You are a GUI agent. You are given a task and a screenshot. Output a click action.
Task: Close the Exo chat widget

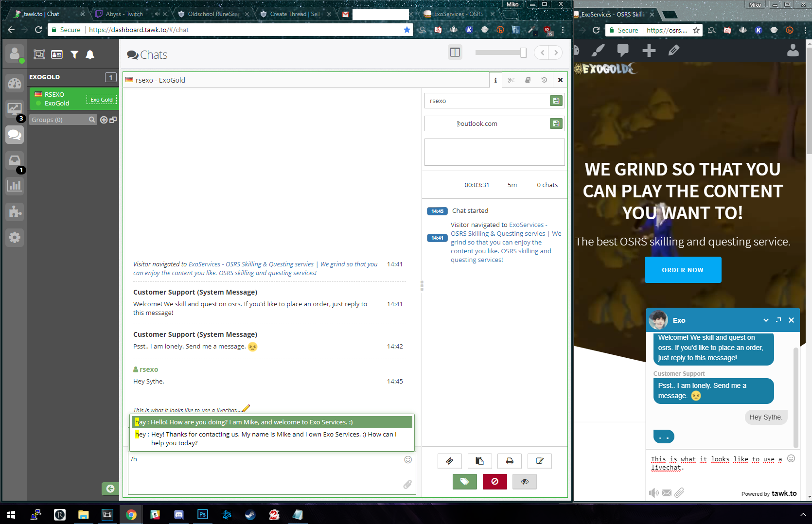pos(791,320)
